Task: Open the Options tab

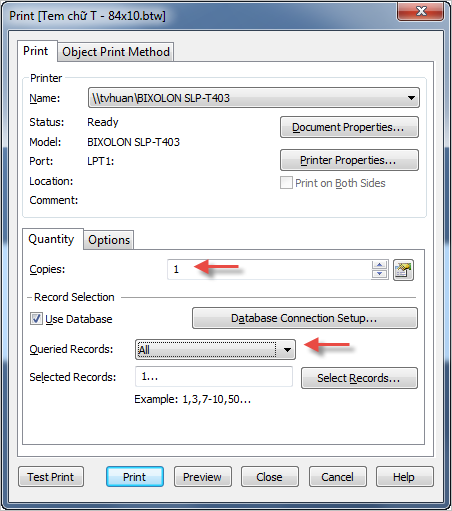Action: click(x=109, y=240)
